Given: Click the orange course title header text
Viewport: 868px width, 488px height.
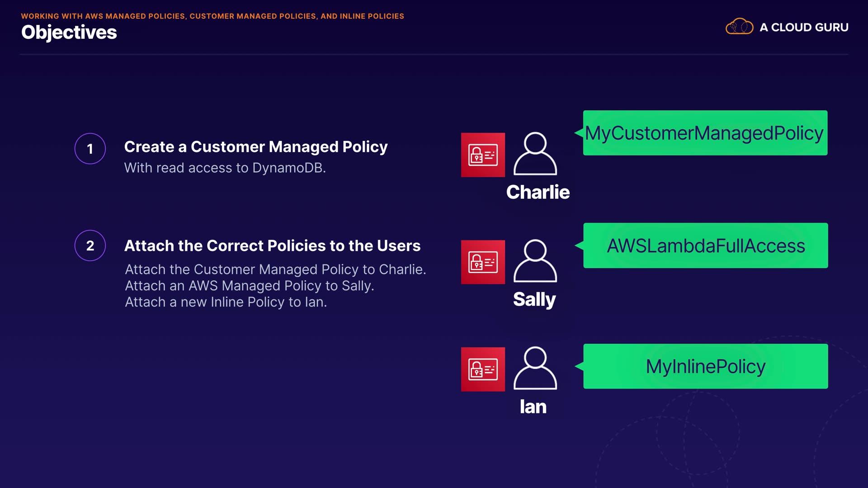Looking at the screenshot, I should (x=212, y=16).
